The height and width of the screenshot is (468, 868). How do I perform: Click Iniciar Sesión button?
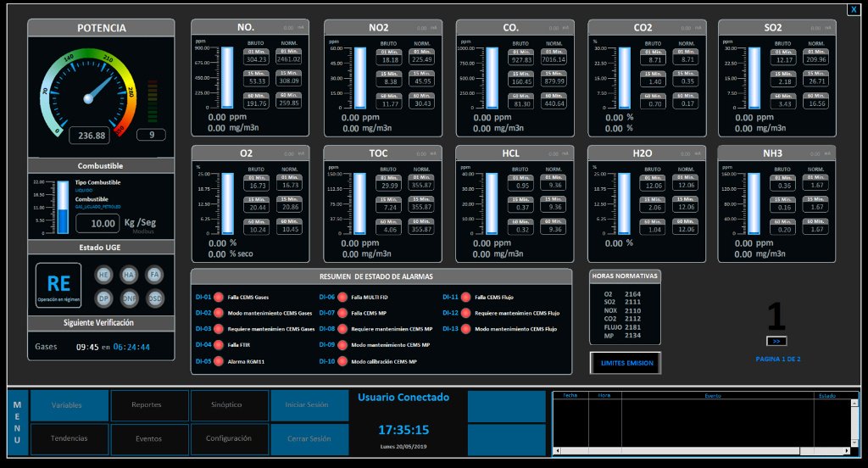click(309, 405)
